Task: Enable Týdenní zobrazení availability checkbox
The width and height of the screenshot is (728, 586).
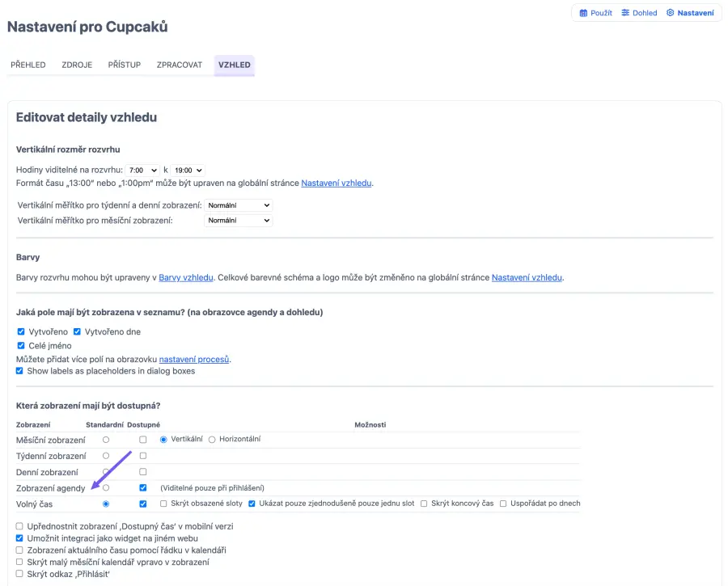Action: click(143, 456)
